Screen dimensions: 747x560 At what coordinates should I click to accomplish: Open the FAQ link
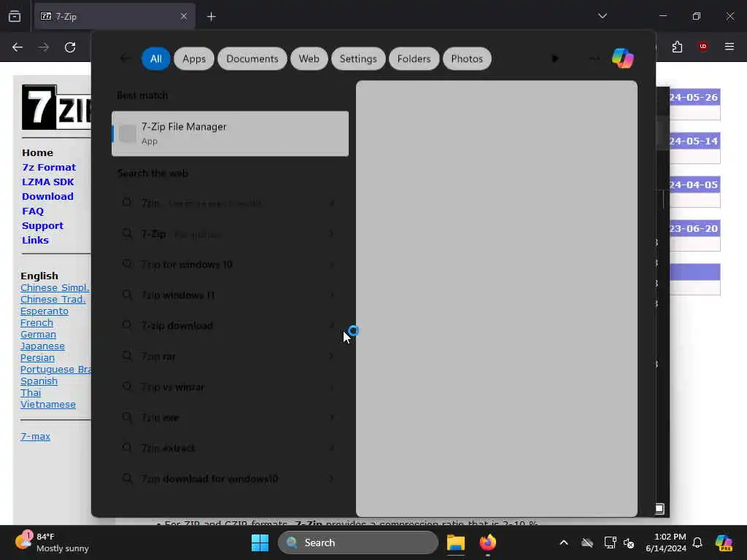(x=32, y=211)
